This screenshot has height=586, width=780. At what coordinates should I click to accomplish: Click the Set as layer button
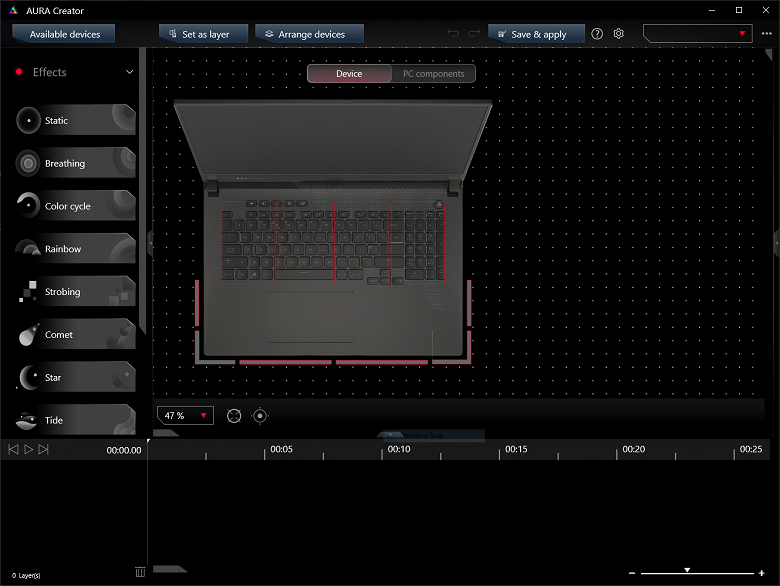click(x=203, y=34)
